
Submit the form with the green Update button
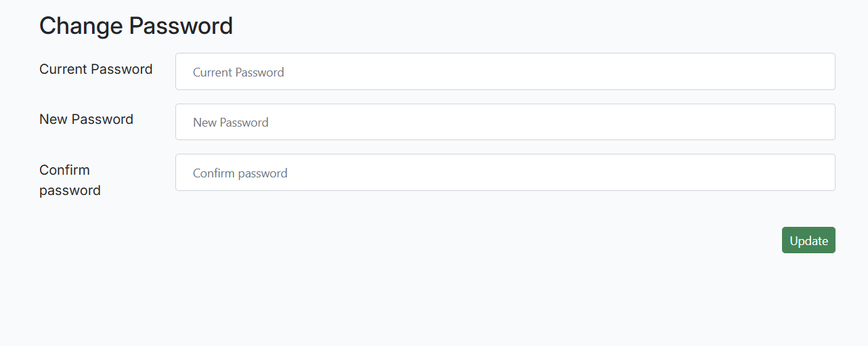click(x=808, y=240)
